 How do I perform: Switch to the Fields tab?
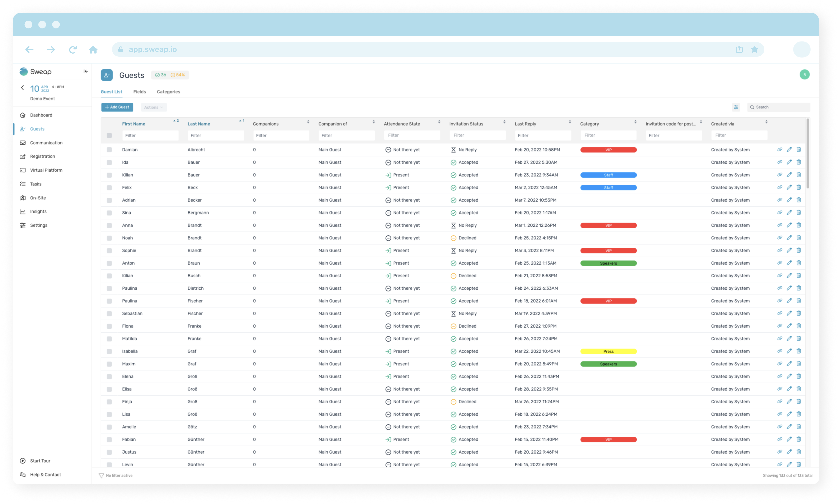139,92
